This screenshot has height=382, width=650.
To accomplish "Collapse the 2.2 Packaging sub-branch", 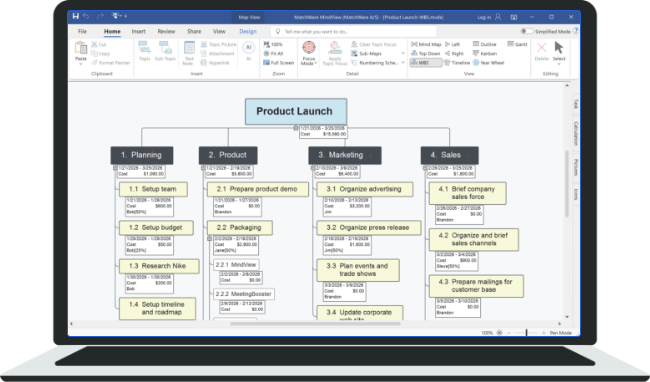I will click(209, 239).
